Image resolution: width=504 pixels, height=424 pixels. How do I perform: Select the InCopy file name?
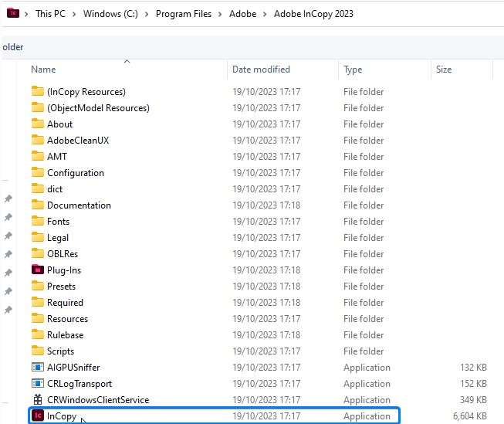coord(62,416)
